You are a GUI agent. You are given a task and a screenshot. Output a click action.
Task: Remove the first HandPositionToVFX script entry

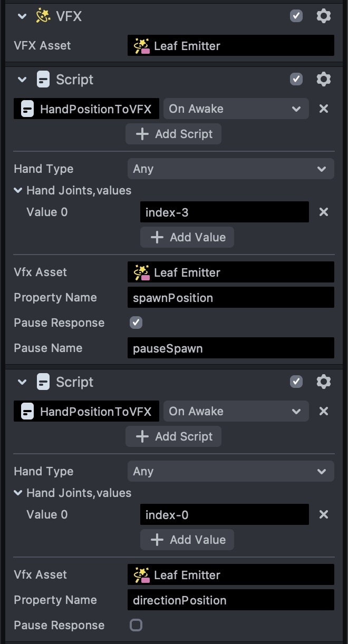click(x=324, y=109)
